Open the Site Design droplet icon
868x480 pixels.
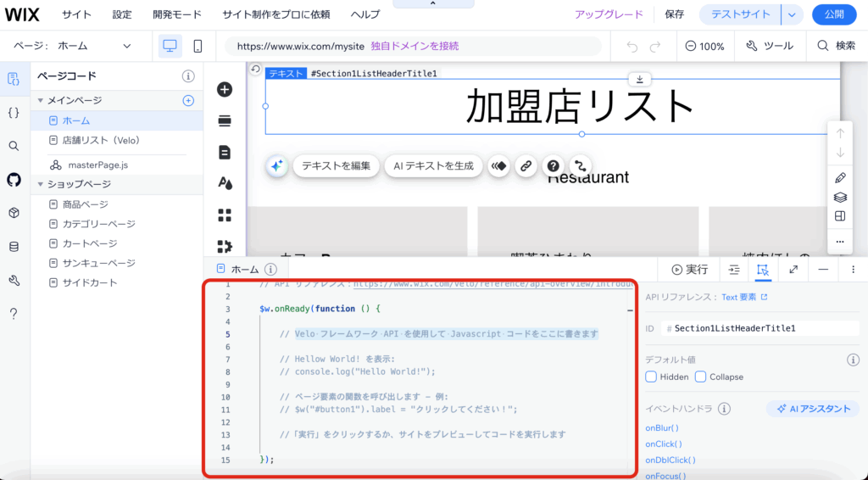coord(225,183)
